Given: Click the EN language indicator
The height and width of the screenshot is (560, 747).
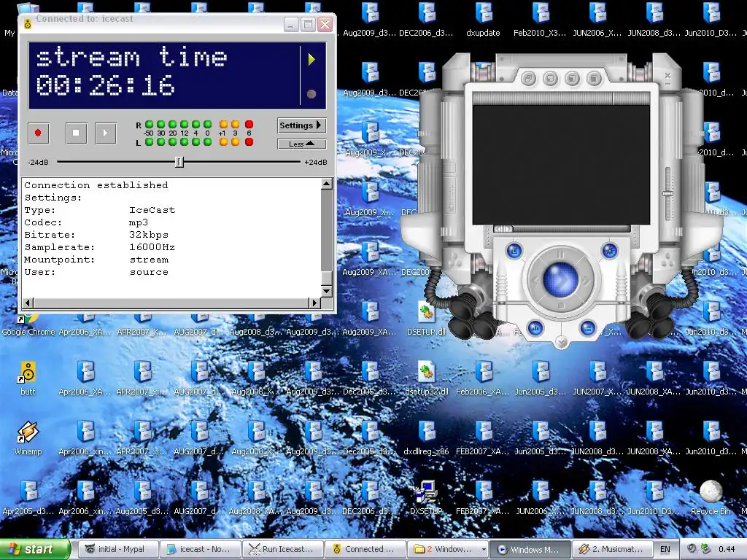Looking at the screenshot, I should (x=665, y=549).
